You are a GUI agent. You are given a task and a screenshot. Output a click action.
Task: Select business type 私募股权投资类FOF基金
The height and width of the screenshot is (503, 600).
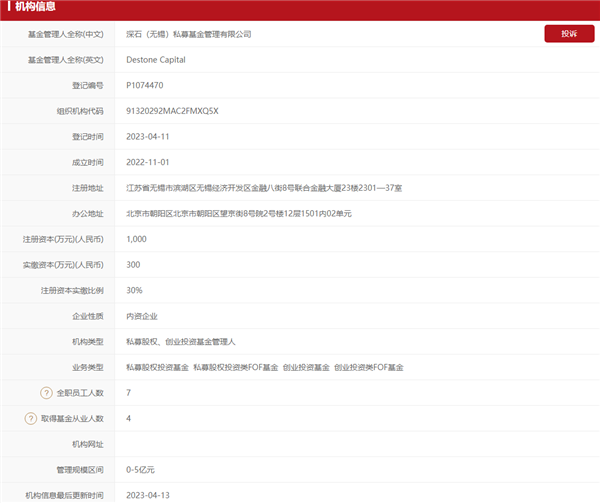236,367
